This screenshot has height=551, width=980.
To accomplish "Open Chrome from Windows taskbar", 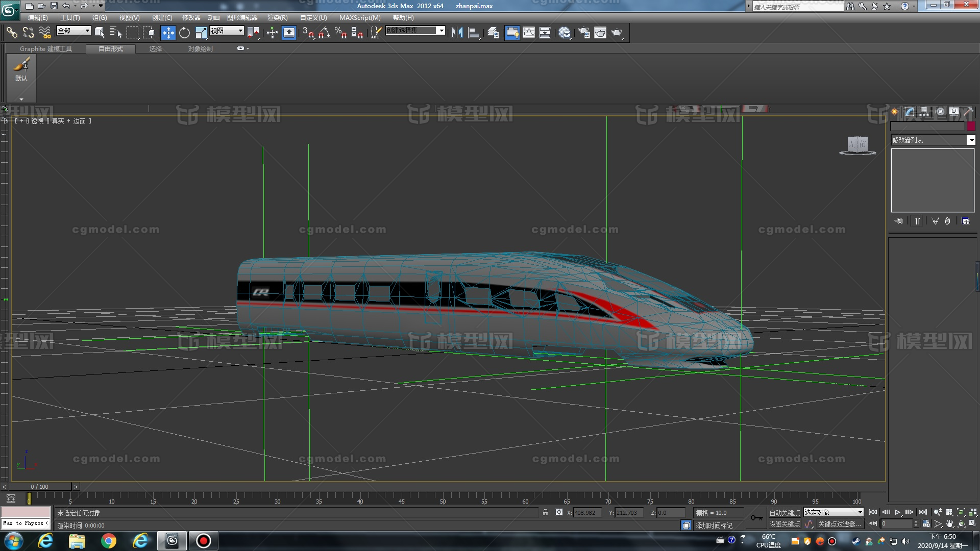I will 109,541.
